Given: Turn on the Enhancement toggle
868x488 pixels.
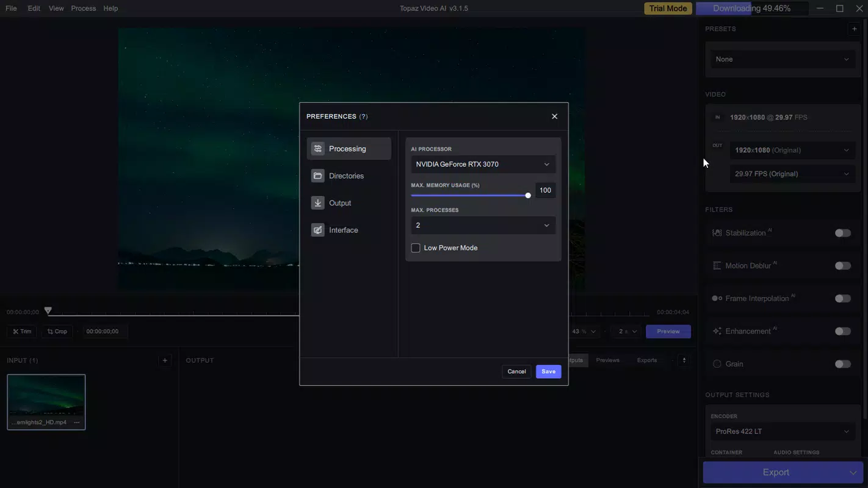Looking at the screenshot, I should (x=842, y=331).
